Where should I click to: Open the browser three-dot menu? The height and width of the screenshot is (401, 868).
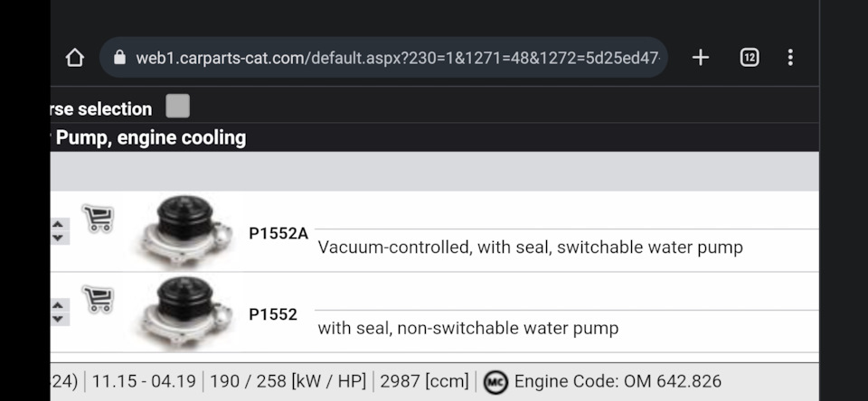pos(789,58)
